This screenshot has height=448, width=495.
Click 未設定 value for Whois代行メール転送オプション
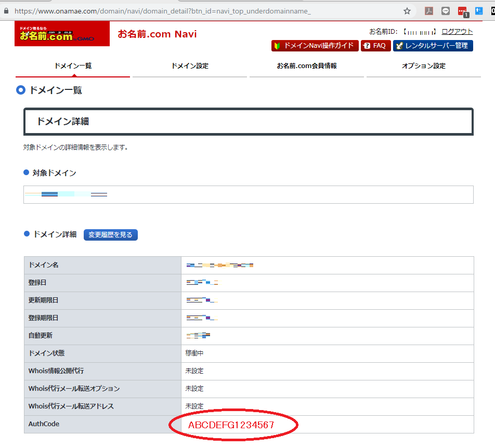click(194, 389)
